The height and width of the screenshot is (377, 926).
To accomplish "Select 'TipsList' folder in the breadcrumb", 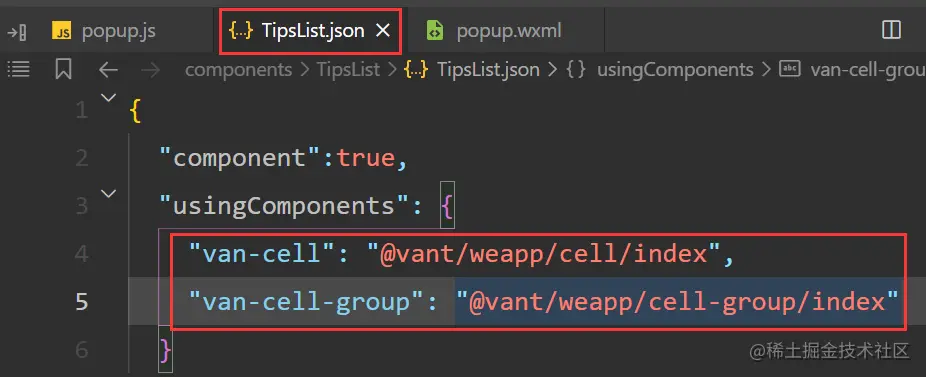I will (x=348, y=70).
